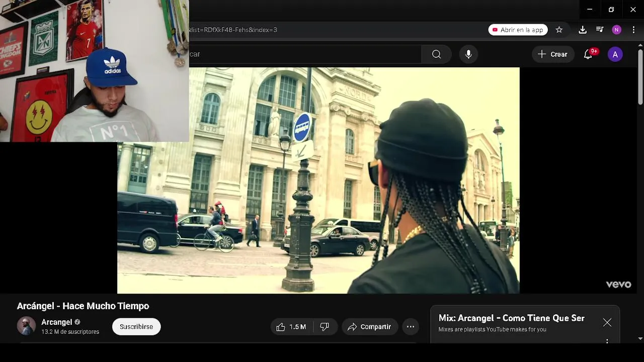The height and width of the screenshot is (362, 644).
Task: Click the Mix: Arcangel playlist title
Action: 511,318
